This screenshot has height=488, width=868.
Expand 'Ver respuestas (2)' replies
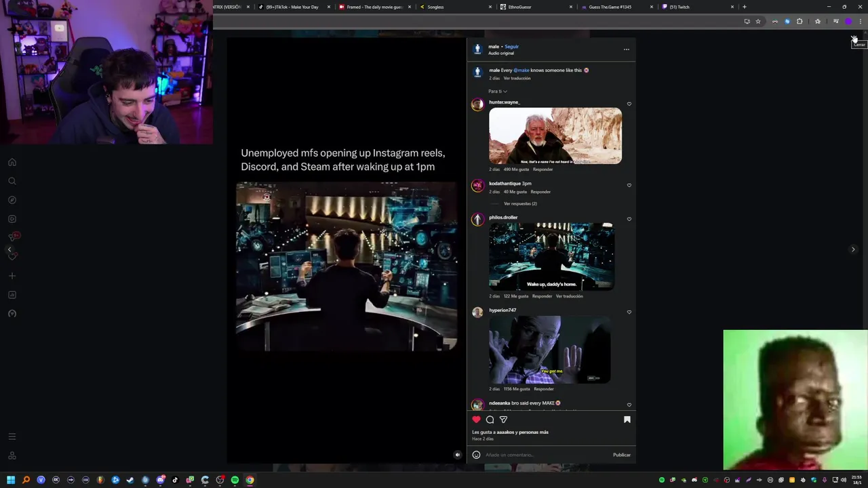click(x=520, y=203)
